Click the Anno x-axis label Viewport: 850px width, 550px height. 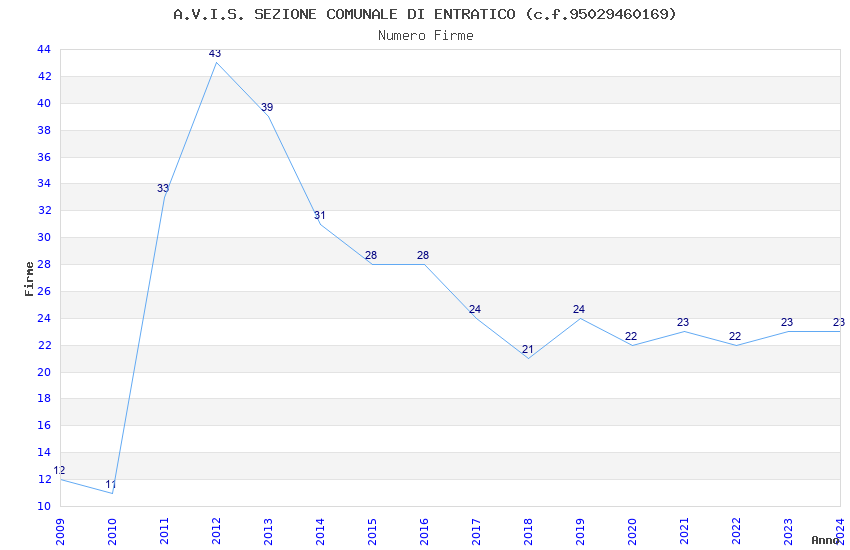pos(825,540)
